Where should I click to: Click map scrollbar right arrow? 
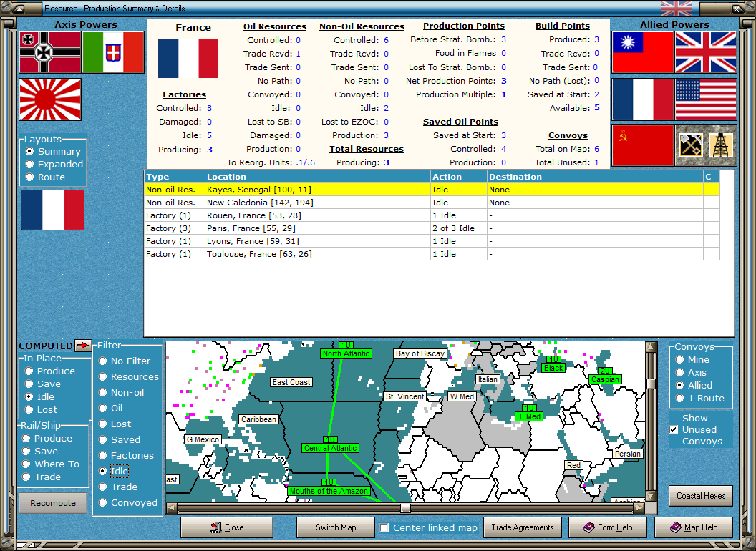pos(639,508)
